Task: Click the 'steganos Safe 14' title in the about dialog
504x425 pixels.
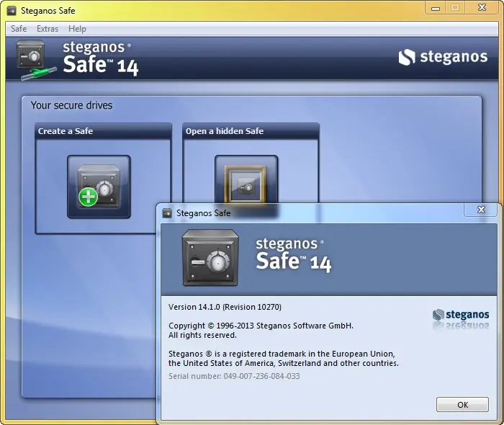Action: (293, 255)
